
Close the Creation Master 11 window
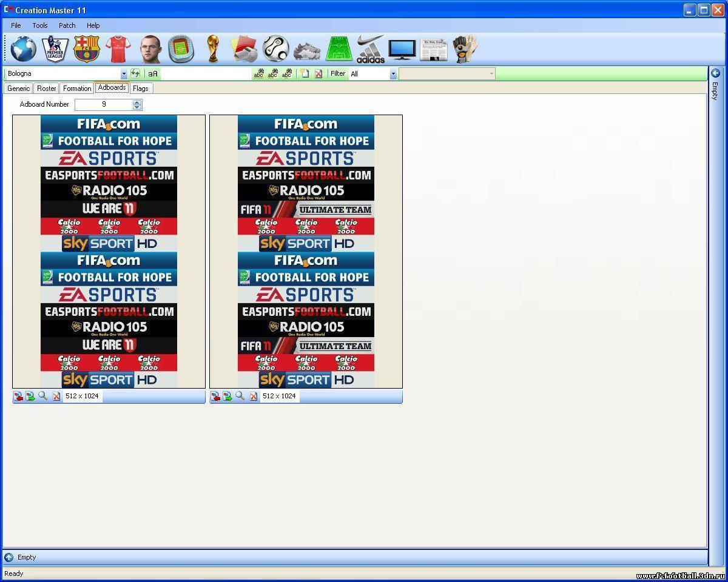coord(717,10)
